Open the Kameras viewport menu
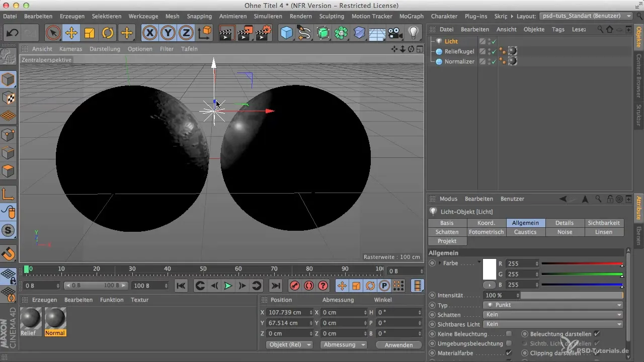Viewport: 644px width, 362px height. coord(70,49)
